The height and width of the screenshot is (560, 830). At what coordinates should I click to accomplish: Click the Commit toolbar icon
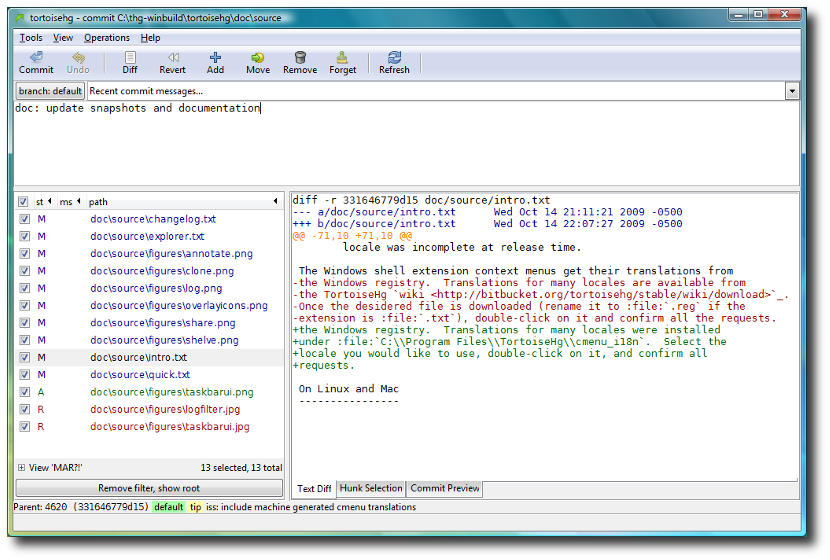(x=36, y=58)
